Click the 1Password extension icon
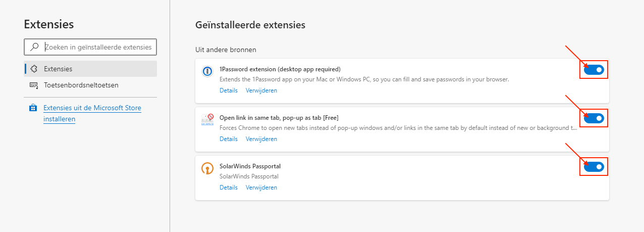Screen dimensions: 644x232 tap(207, 71)
